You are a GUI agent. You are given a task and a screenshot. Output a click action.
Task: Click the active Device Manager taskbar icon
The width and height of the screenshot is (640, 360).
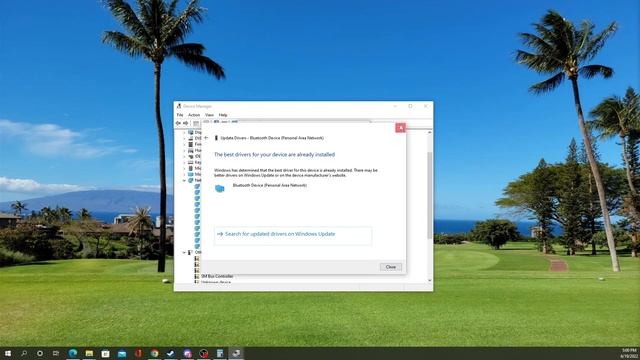click(x=236, y=353)
